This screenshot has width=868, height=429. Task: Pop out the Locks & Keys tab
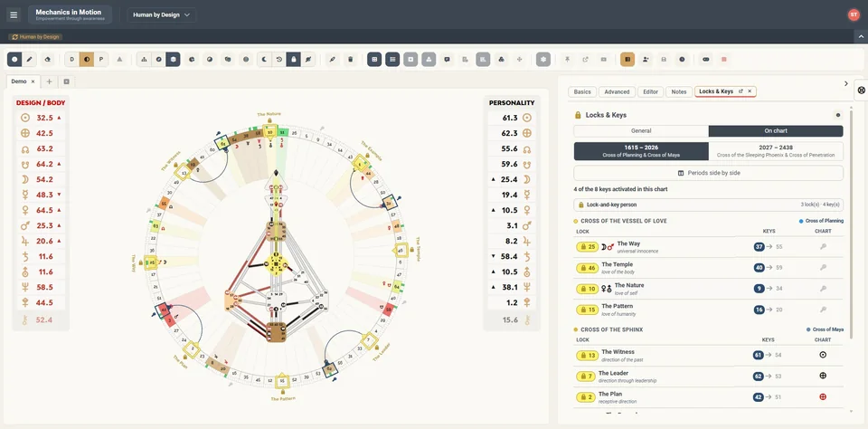pyautogui.click(x=741, y=91)
